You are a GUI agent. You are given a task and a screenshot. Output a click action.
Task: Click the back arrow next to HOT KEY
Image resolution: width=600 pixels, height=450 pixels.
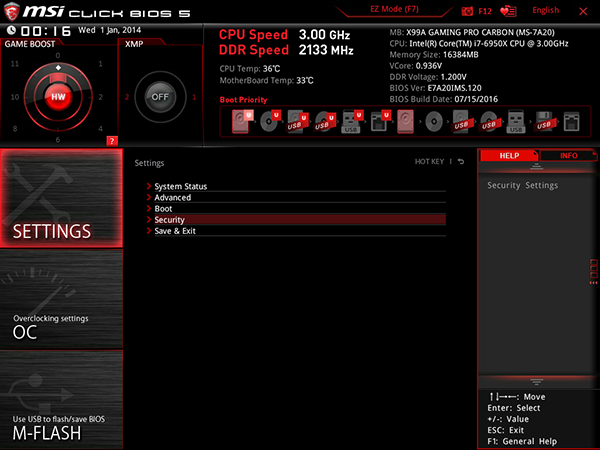tap(461, 161)
